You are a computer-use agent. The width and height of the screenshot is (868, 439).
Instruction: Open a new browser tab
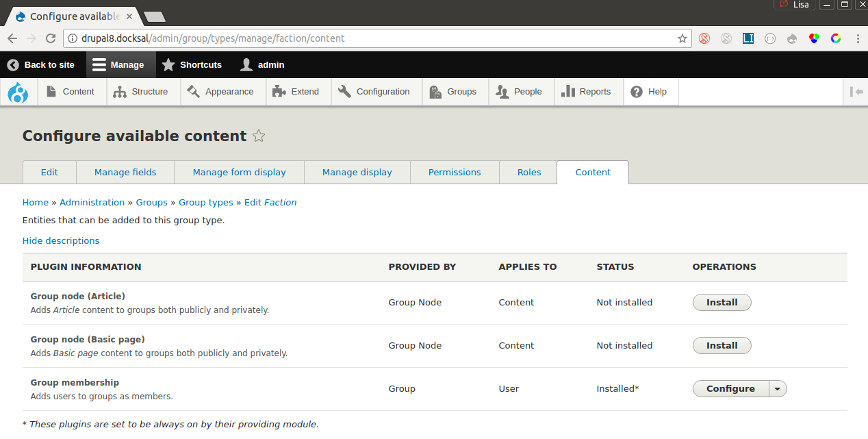click(x=155, y=16)
